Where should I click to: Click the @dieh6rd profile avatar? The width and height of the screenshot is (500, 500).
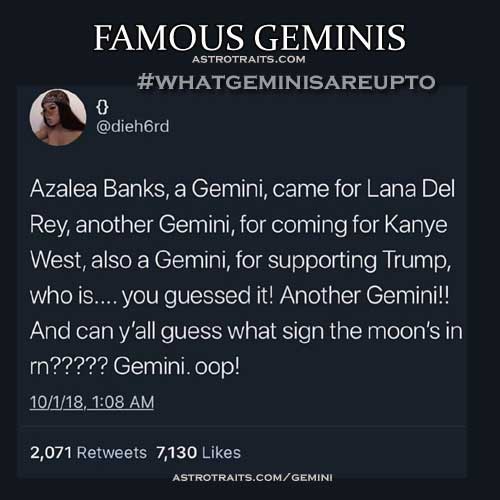pos(58,117)
